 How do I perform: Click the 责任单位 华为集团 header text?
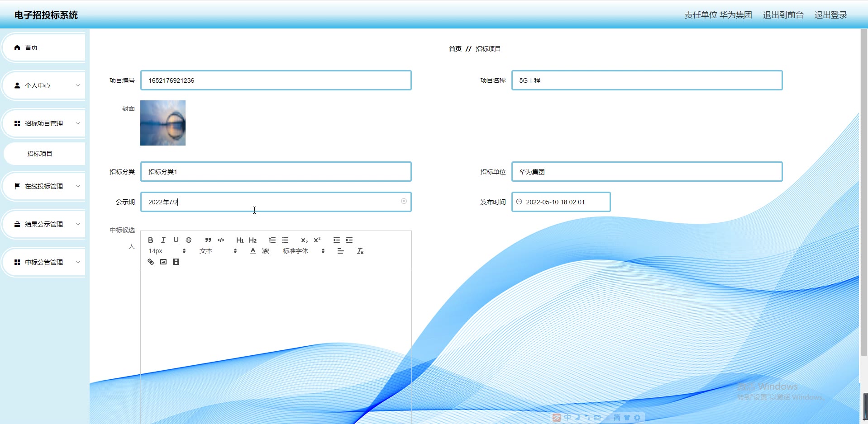pyautogui.click(x=718, y=15)
